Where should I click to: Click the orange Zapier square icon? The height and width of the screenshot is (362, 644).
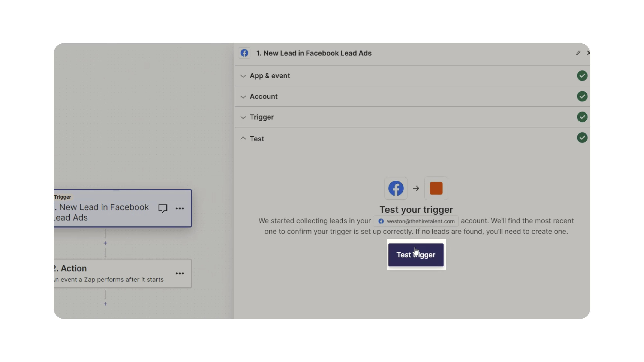[436, 188]
